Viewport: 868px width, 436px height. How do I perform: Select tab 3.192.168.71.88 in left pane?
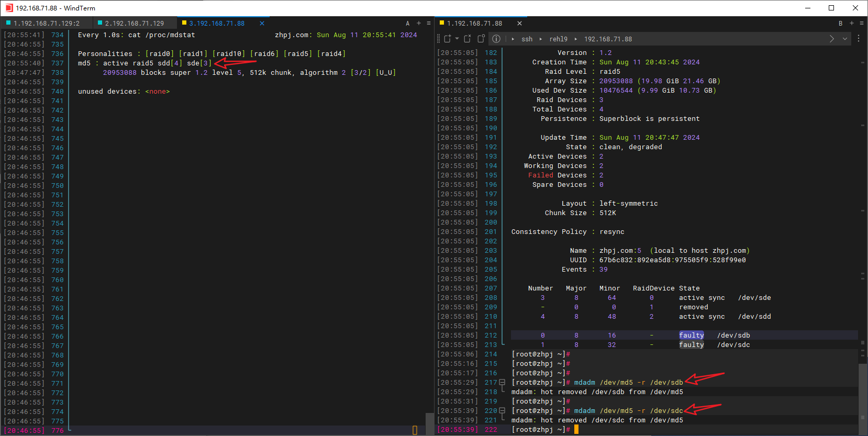pos(217,24)
